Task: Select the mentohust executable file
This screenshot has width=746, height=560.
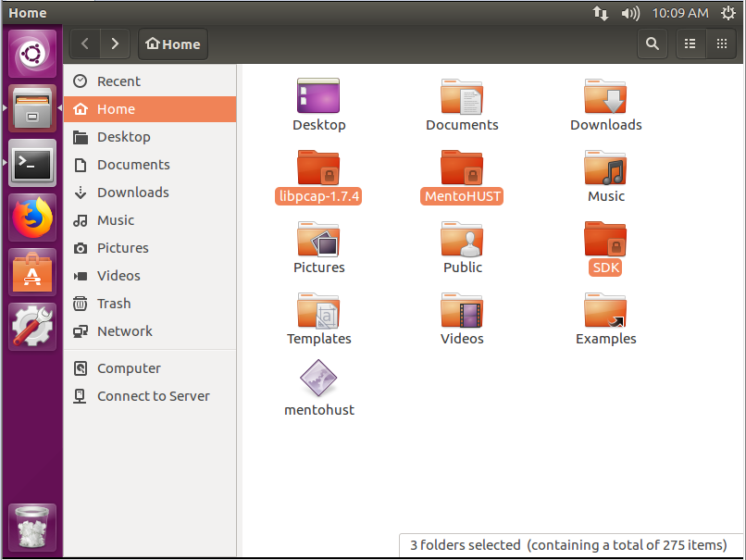Action: tap(318, 380)
